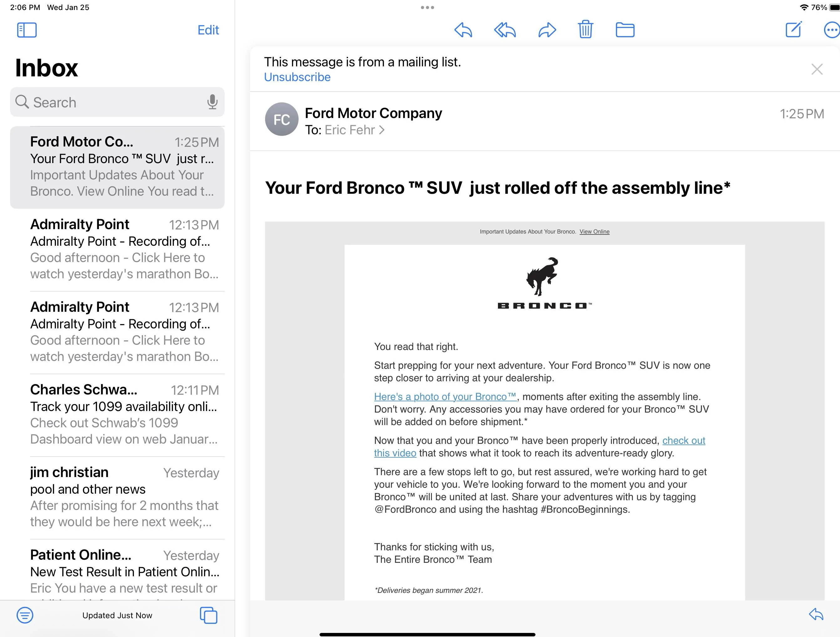Tap Edit above the inbox list
This screenshot has height=637, width=840.
[x=208, y=30]
